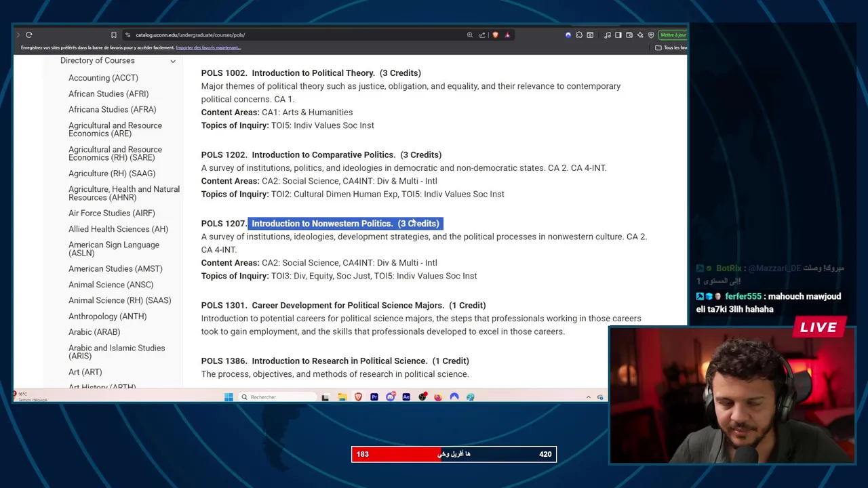Screen dimensions: 868x488
Task: Click Importer des favoris maintenant link
Action: tap(208, 47)
